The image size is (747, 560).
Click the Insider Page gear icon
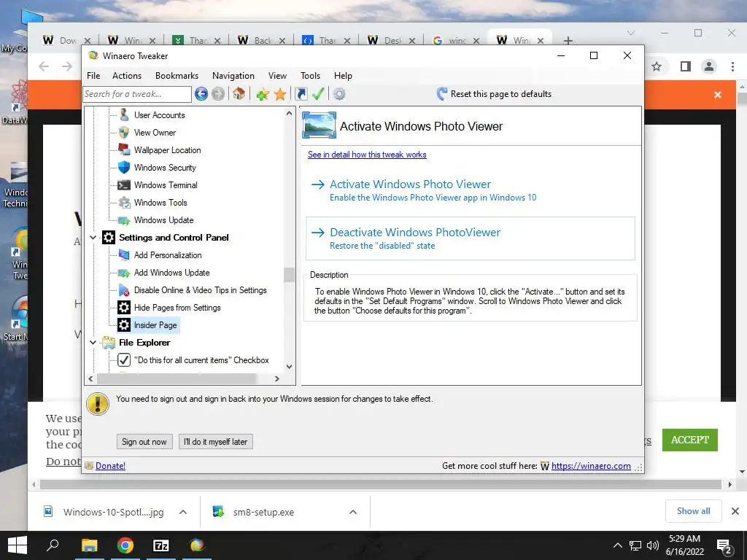[x=124, y=325]
